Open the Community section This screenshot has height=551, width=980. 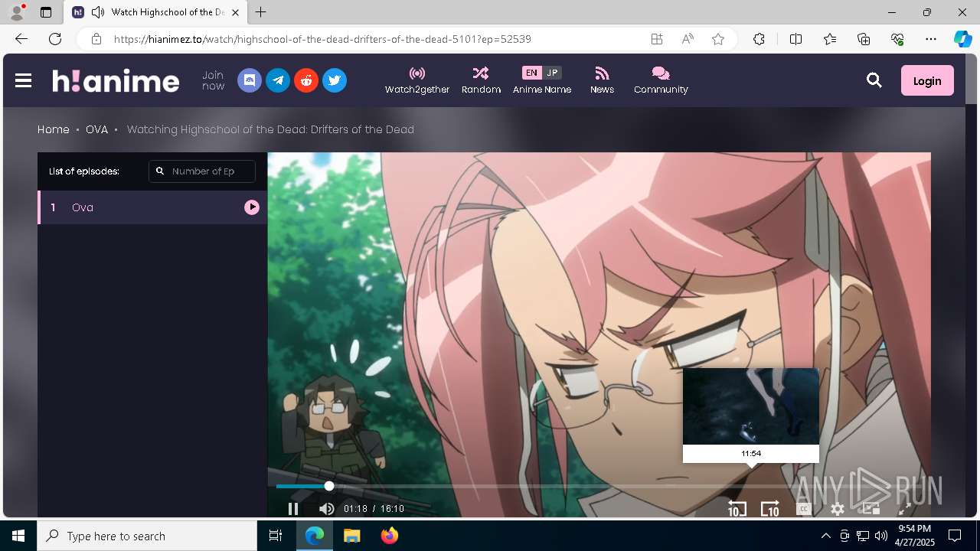pos(661,80)
